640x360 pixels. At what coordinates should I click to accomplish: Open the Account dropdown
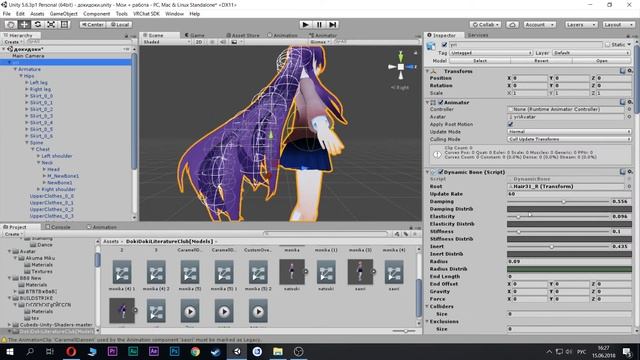click(539, 24)
